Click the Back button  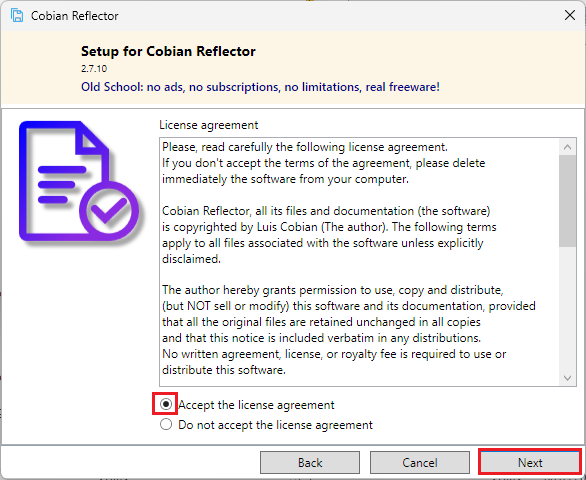pos(310,463)
